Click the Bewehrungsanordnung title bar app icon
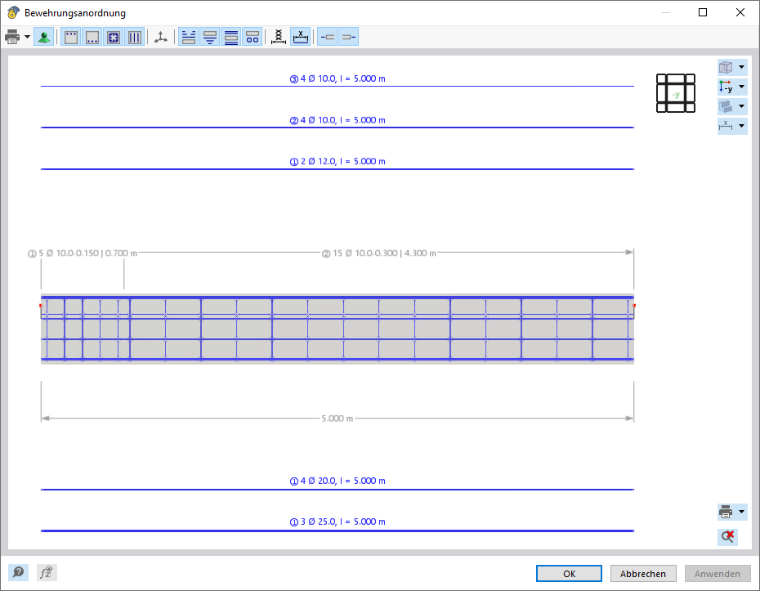 coord(13,13)
